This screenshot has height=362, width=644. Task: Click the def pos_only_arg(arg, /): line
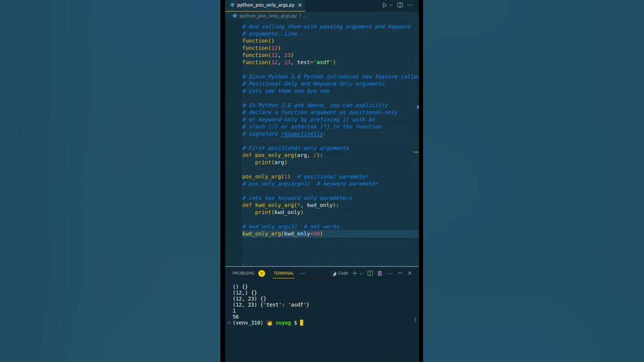click(282, 155)
